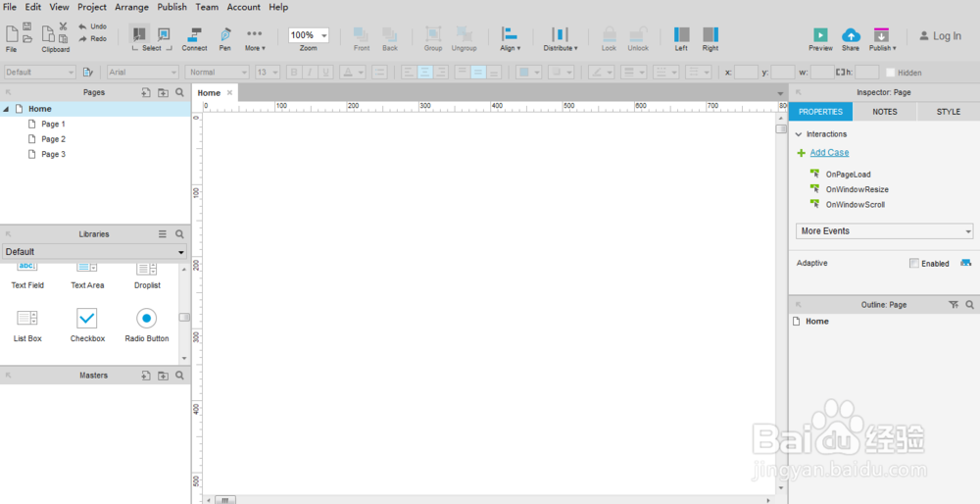The image size is (980, 504).
Task: Select the Intersected selection mode tool
Action: point(139,33)
